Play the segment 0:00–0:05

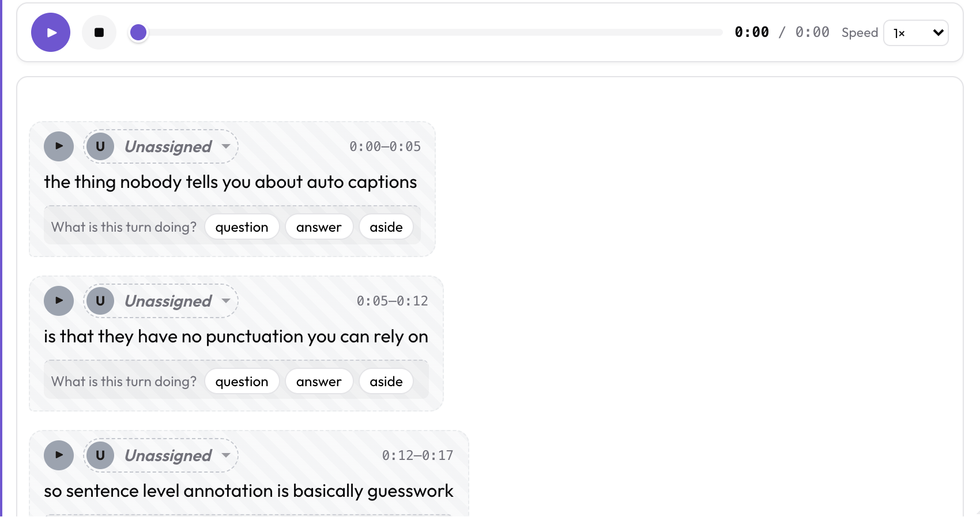59,146
